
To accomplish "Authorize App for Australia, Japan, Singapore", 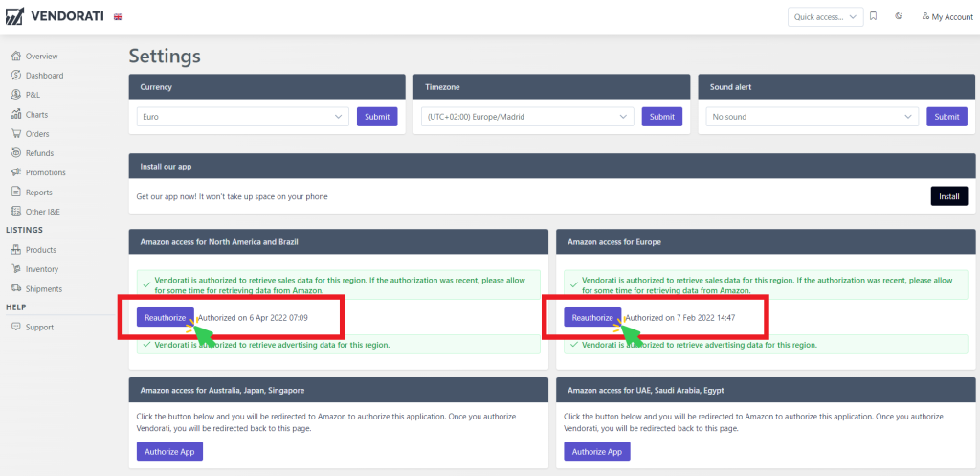I will pyautogui.click(x=169, y=452).
